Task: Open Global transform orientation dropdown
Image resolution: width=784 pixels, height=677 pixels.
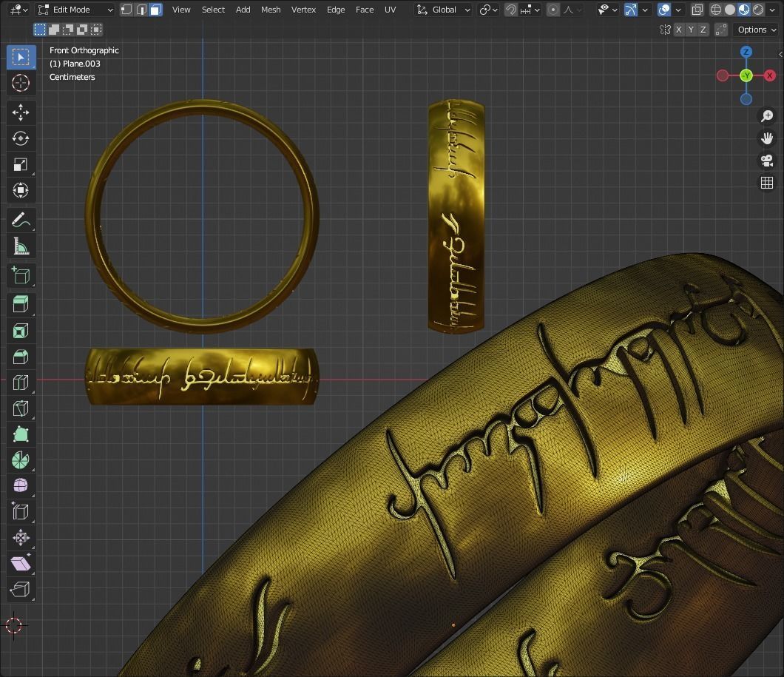Action: pyautogui.click(x=444, y=10)
